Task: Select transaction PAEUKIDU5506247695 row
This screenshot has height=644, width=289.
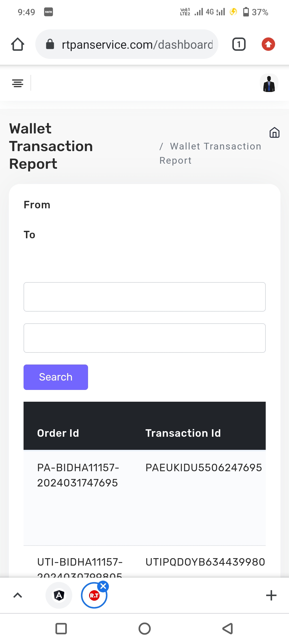Action: [x=203, y=468]
